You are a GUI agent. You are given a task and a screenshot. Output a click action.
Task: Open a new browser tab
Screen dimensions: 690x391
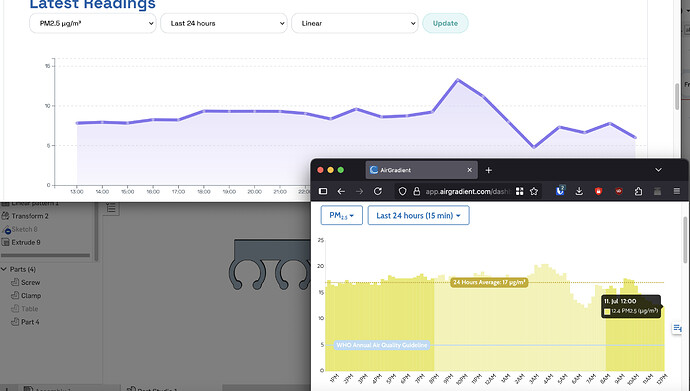(x=488, y=170)
